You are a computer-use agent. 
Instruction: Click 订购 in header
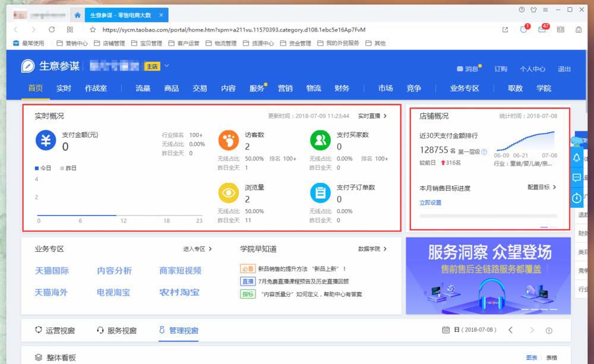(x=501, y=69)
